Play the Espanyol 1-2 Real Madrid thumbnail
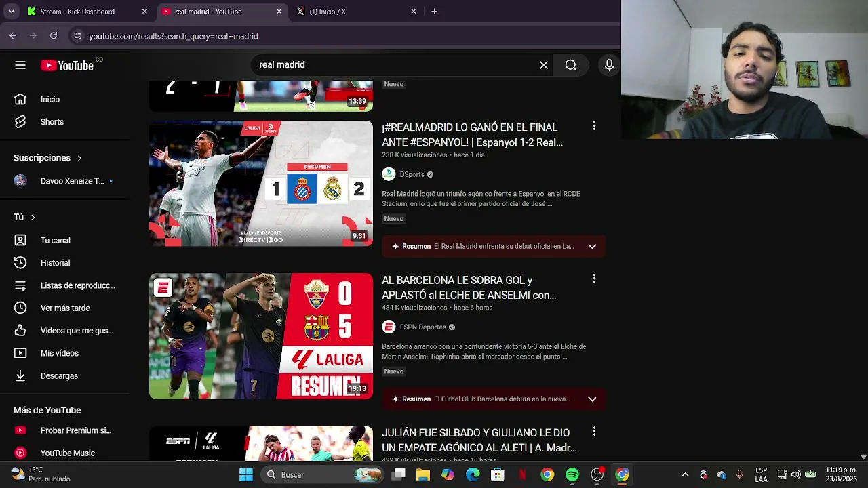 tap(261, 184)
